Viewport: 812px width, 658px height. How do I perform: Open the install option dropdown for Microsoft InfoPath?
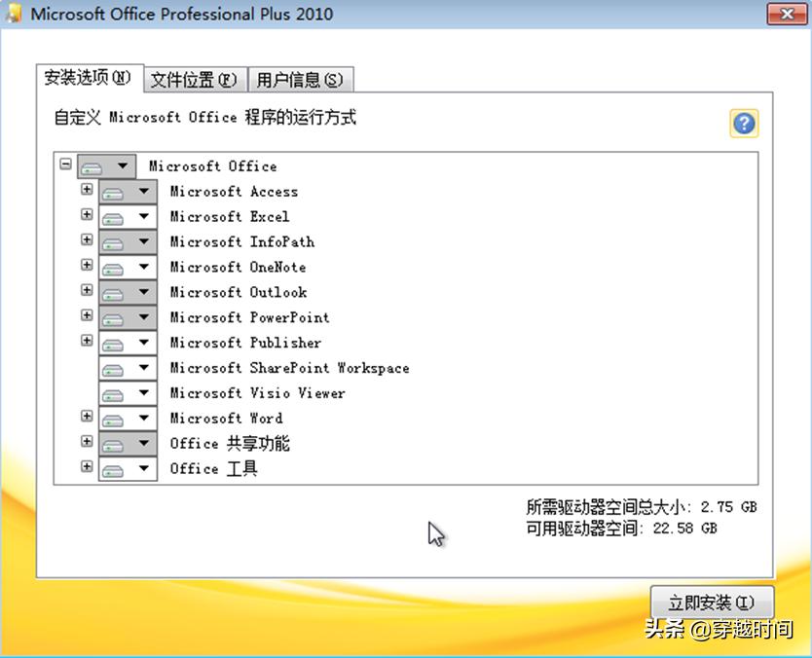(143, 241)
